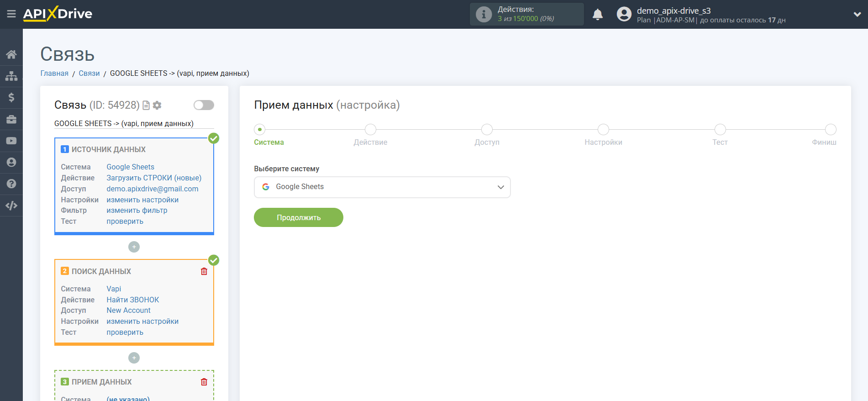The width and height of the screenshot is (868, 401).
Task: Delete the ПОИСК ДАННЫХ block
Action: (204, 271)
